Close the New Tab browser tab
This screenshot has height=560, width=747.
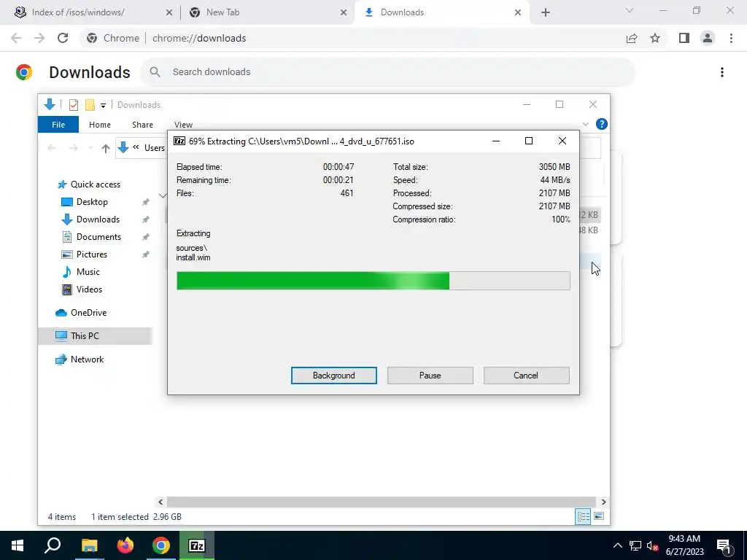344,13
